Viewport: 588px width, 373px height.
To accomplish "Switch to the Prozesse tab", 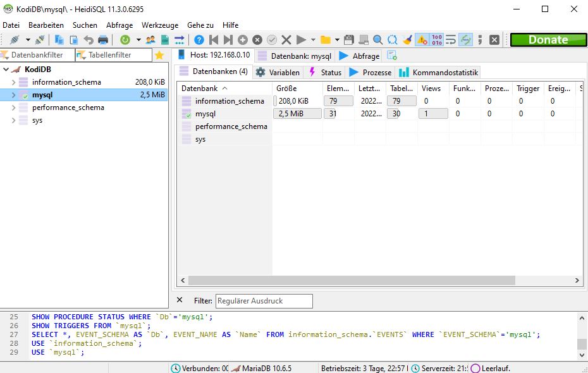I will 370,72.
